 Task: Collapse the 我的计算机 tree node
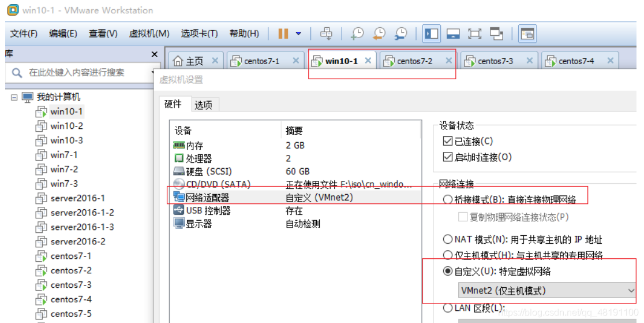(14, 98)
